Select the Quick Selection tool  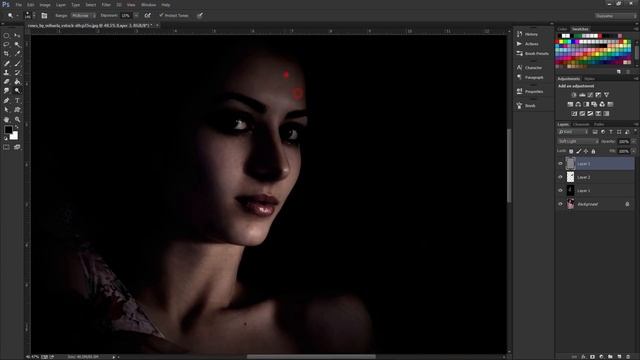17,45
